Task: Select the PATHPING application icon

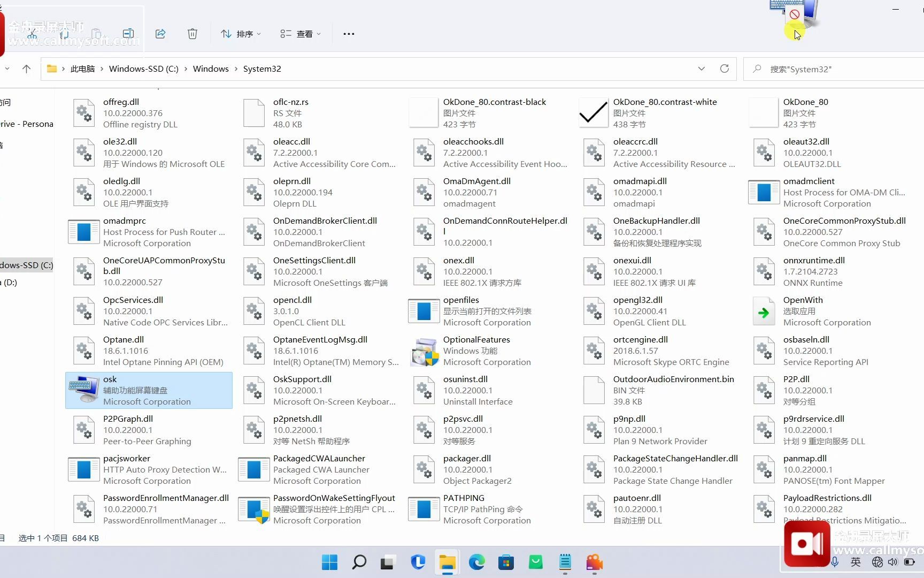Action: [x=424, y=509]
